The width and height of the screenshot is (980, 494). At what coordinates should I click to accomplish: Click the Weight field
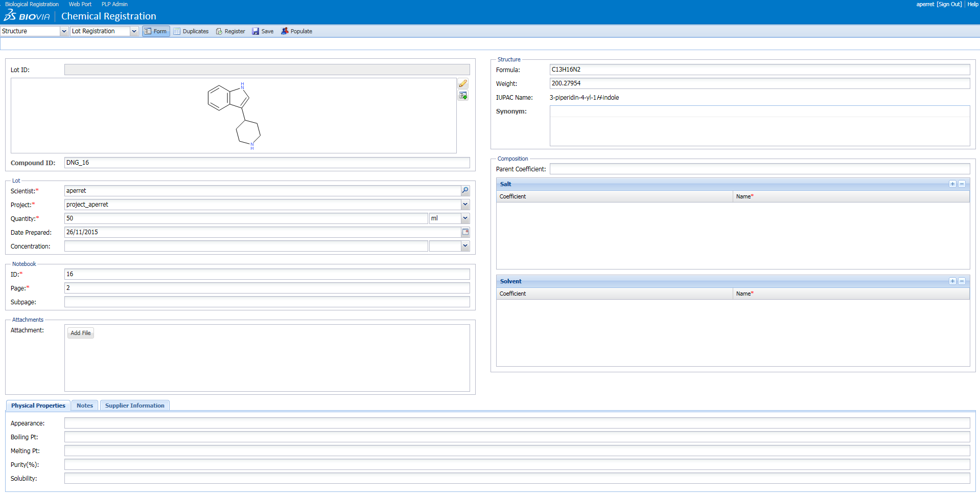point(760,83)
